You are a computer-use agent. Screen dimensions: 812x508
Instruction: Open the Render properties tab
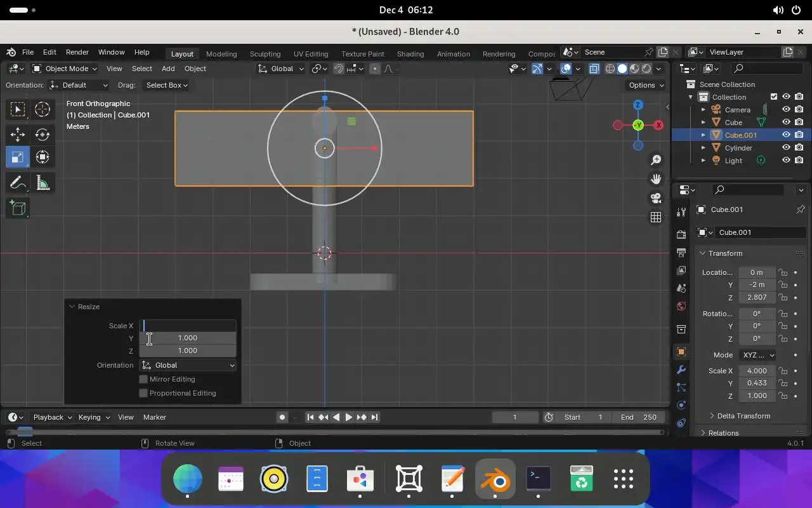click(681, 234)
